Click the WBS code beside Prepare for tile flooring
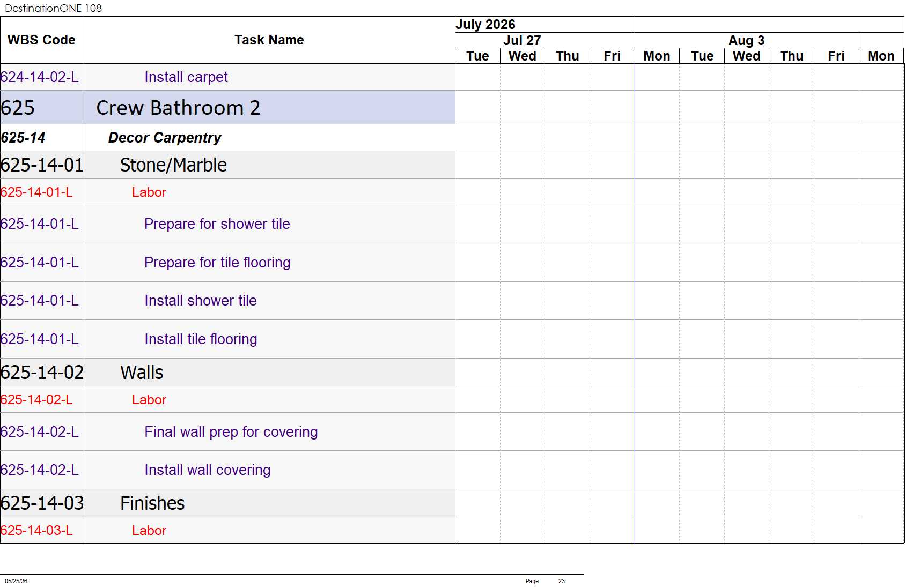Viewport: 905px width, 588px height. point(40,263)
